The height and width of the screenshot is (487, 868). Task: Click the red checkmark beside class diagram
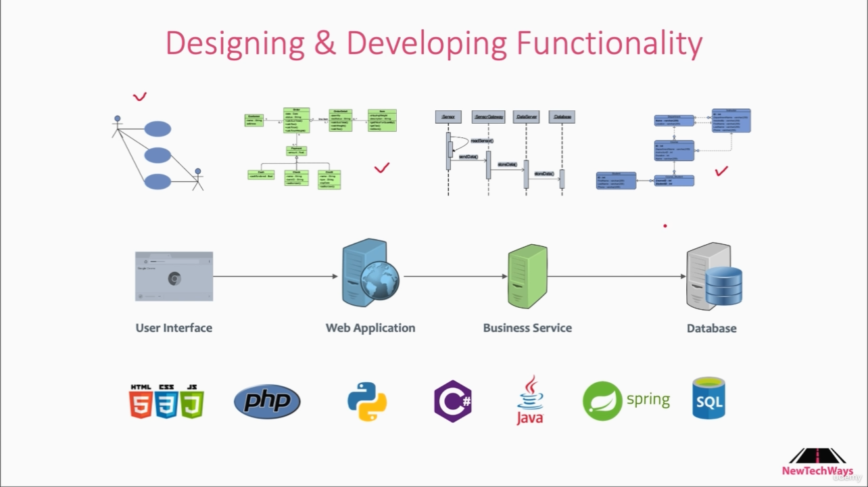tap(382, 167)
